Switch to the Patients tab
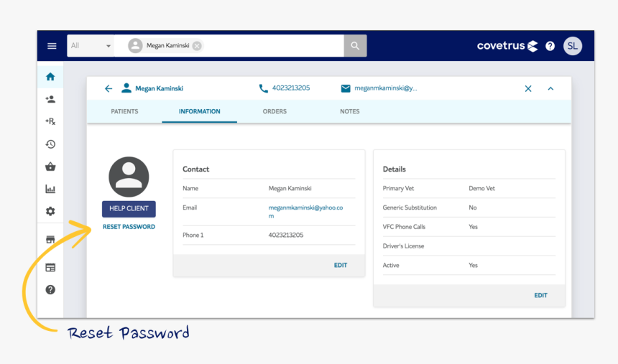 pyautogui.click(x=124, y=111)
